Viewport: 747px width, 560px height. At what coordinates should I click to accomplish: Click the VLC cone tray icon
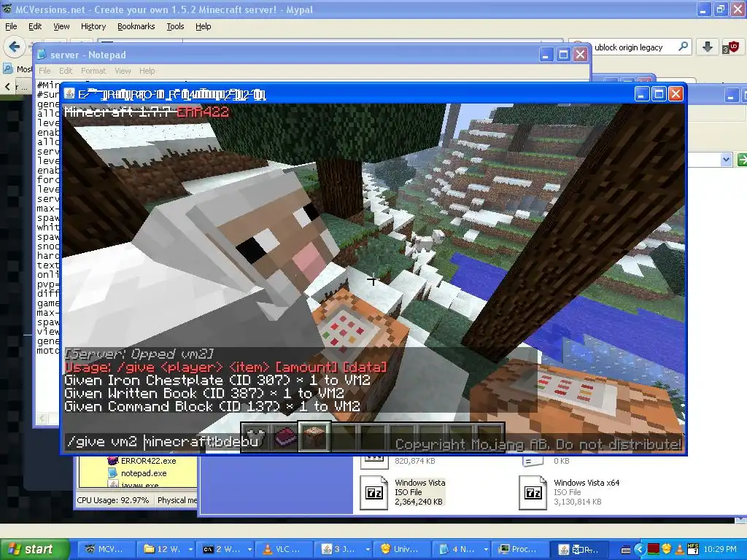tap(680, 550)
